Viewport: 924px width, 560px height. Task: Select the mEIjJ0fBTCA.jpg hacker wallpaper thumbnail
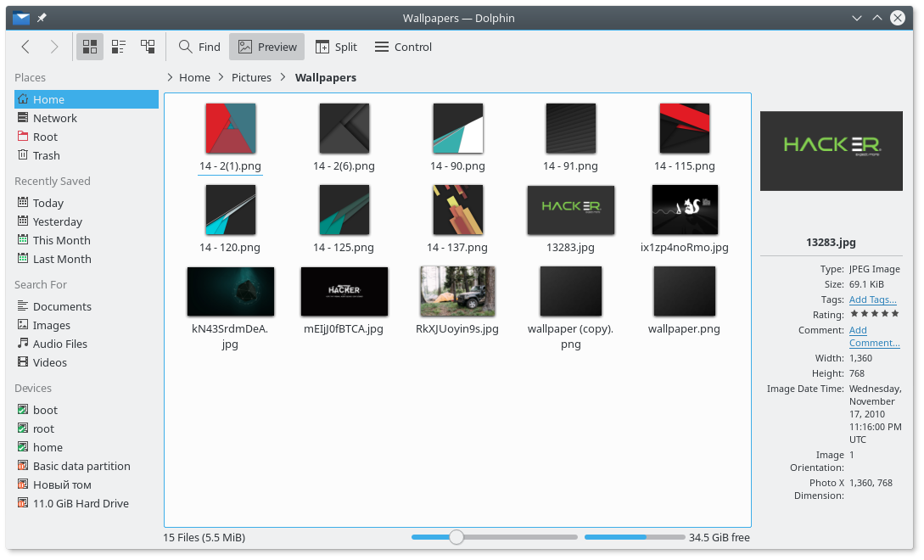coord(344,291)
